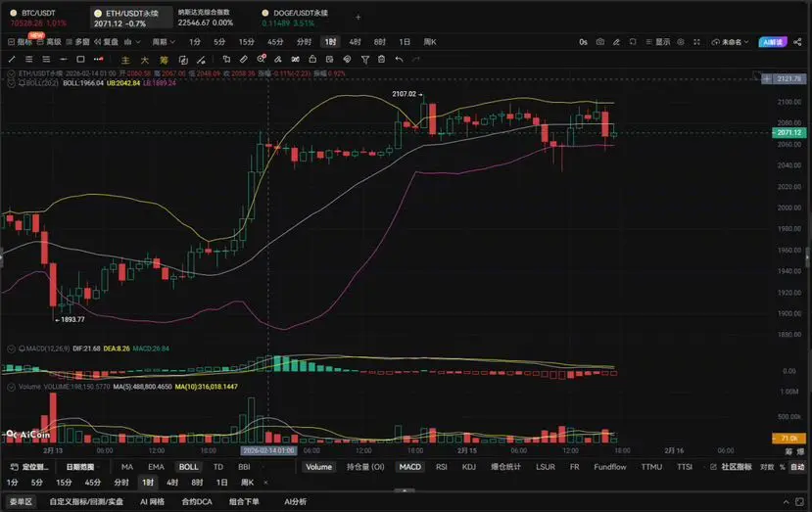Collapse the Volume legend chevron
Image resolution: width=812 pixels, height=512 pixels.
pos(11,387)
